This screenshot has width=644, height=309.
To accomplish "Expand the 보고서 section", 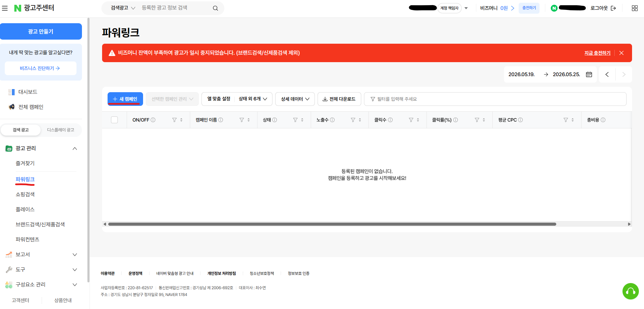I will pyautogui.click(x=75, y=255).
